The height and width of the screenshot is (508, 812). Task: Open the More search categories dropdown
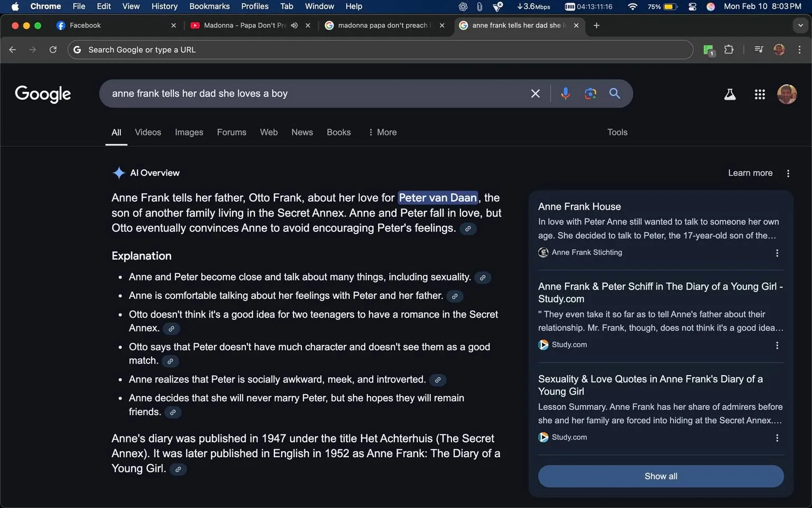click(x=382, y=132)
